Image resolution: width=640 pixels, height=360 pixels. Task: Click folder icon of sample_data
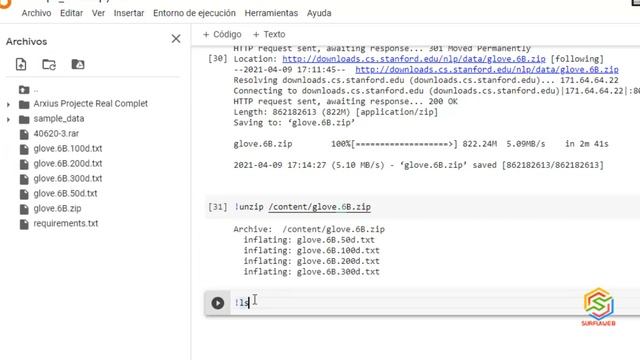24,119
